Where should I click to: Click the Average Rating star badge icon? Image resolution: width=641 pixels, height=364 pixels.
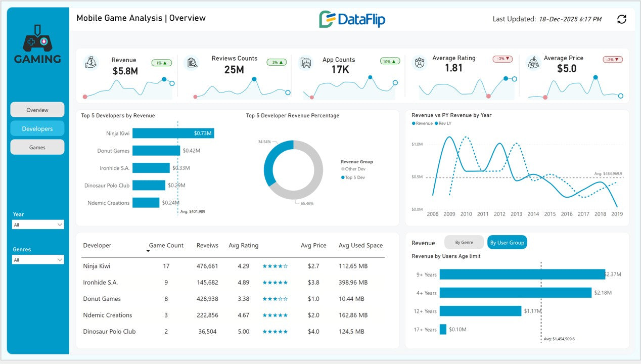pyautogui.click(x=419, y=63)
